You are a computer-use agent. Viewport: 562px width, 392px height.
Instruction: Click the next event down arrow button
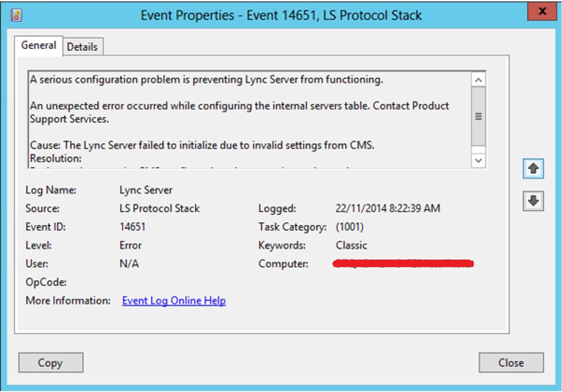pyautogui.click(x=533, y=200)
